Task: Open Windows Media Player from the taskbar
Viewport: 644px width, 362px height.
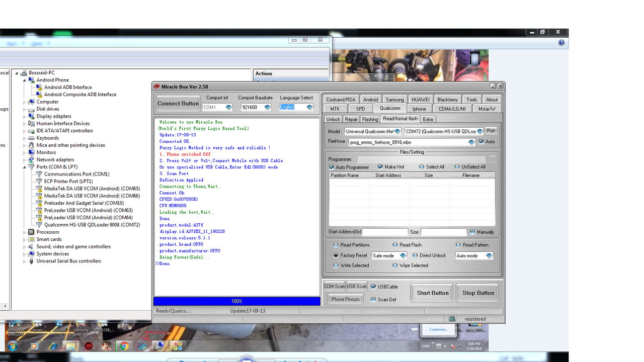Action: coord(34,346)
